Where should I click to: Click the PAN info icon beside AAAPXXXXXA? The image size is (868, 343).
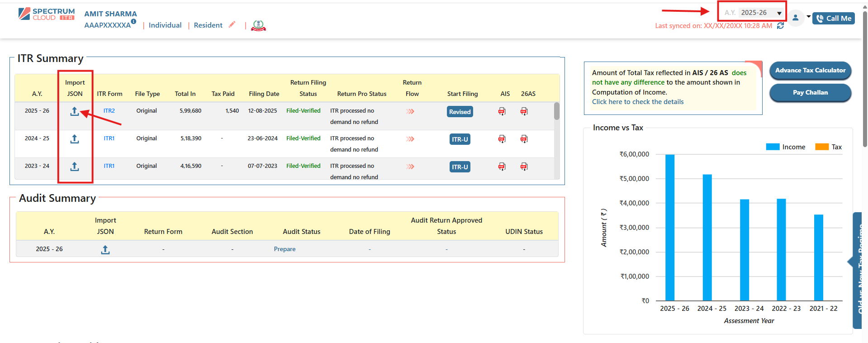pyautogui.click(x=133, y=21)
